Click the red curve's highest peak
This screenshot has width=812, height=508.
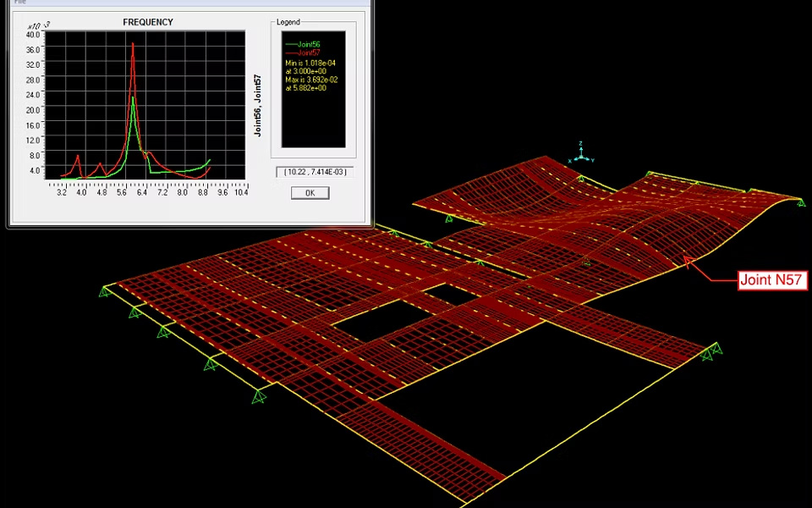(x=133, y=44)
